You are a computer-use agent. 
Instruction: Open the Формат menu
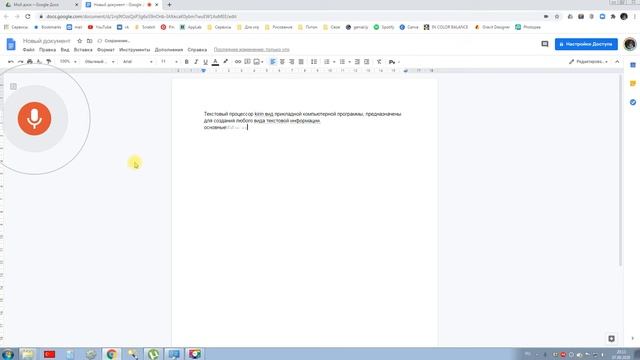[x=106, y=50]
